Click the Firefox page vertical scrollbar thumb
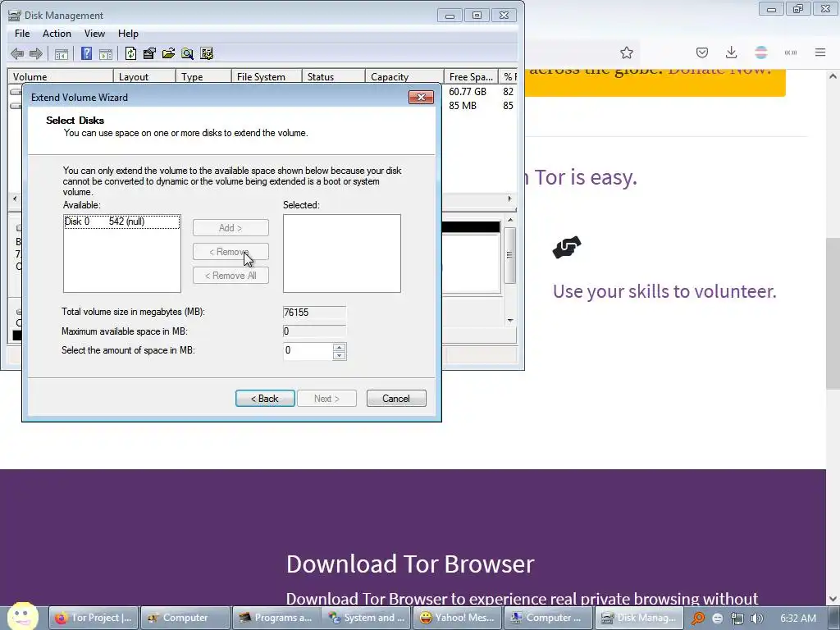The height and width of the screenshot is (630, 840). coord(833,313)
